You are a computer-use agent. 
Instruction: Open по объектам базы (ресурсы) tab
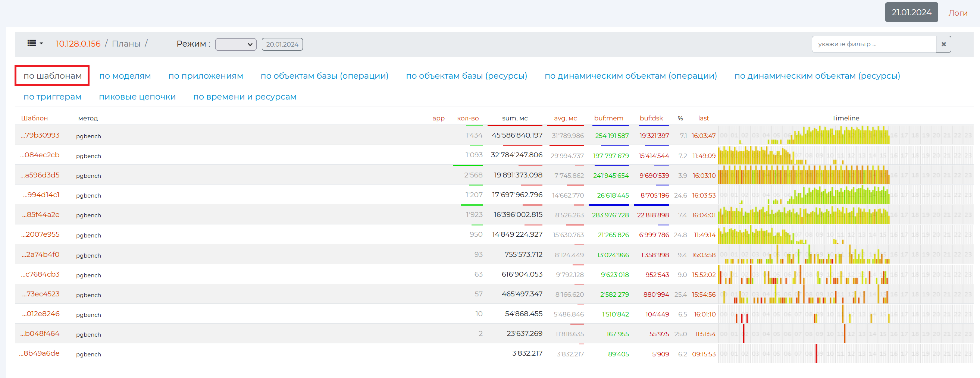pos(466,76)
